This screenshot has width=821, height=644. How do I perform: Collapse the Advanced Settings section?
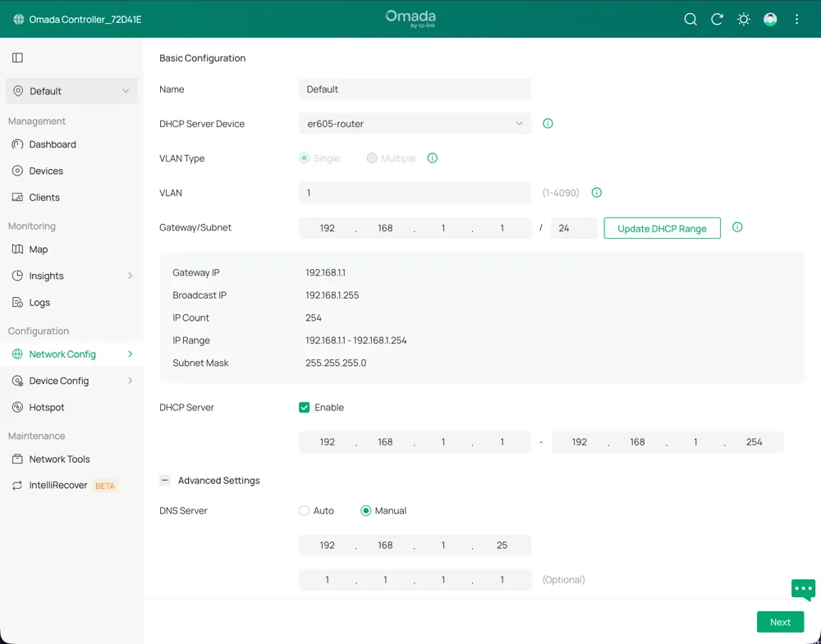point(165,480)
